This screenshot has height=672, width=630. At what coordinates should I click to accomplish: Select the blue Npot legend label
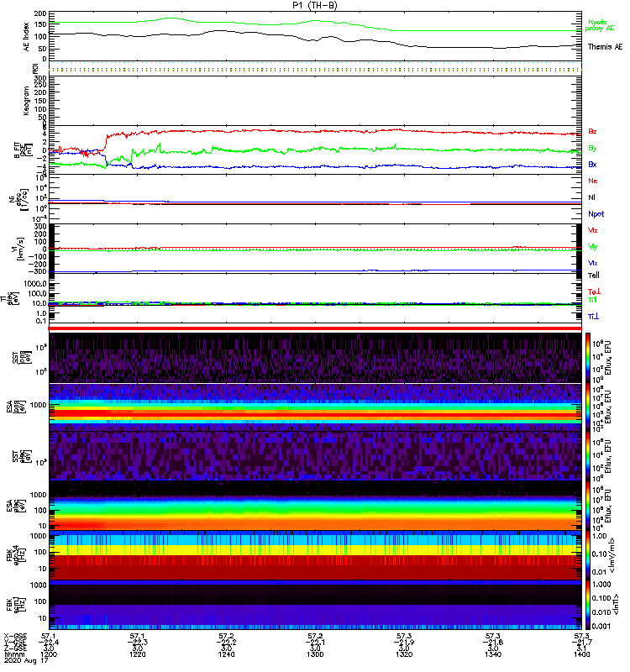pyautogui.click(x=596, y=214)
